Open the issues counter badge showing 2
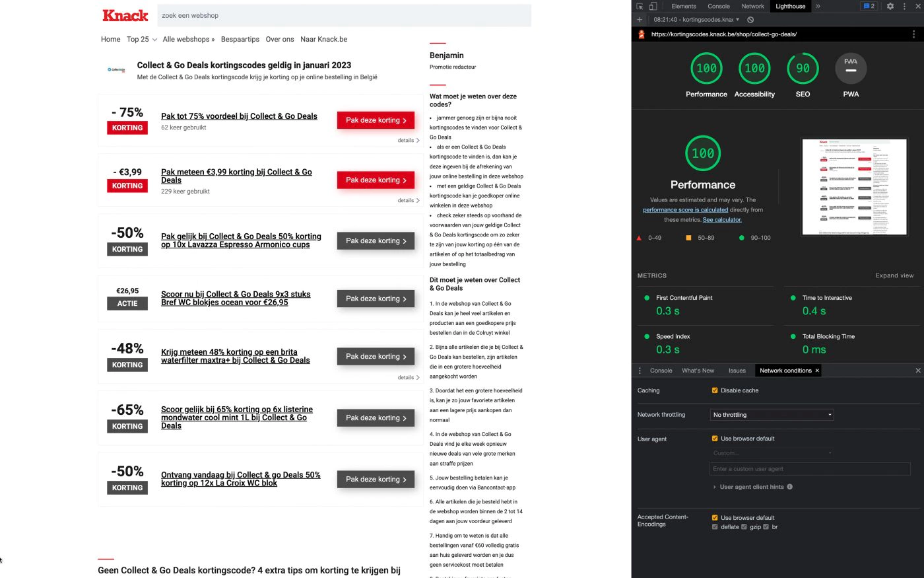This screenshot has width=924, height=578. [x=869, y=6]
